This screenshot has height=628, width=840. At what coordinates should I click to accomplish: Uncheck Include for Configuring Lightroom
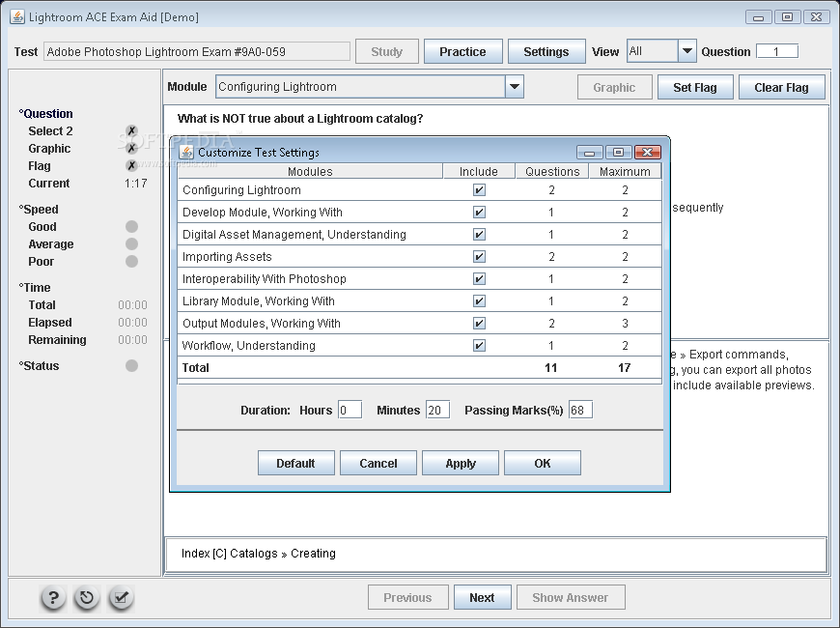click(x=479, y=189)
